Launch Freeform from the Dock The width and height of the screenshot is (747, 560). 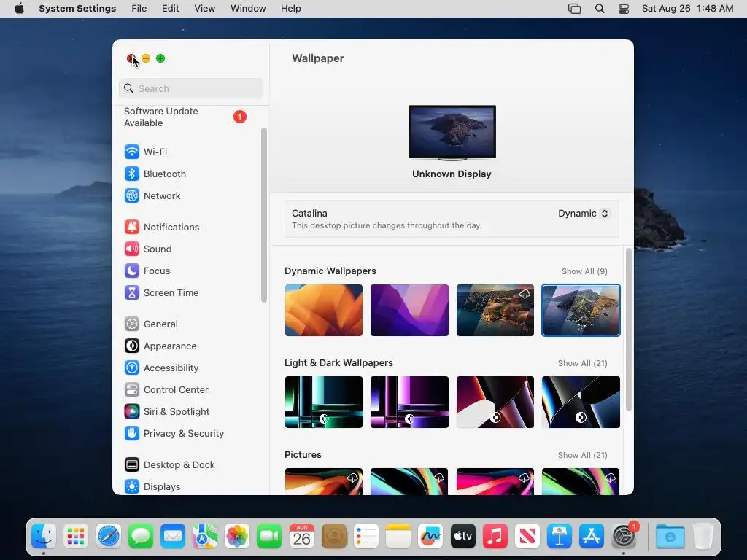[430, 537]
